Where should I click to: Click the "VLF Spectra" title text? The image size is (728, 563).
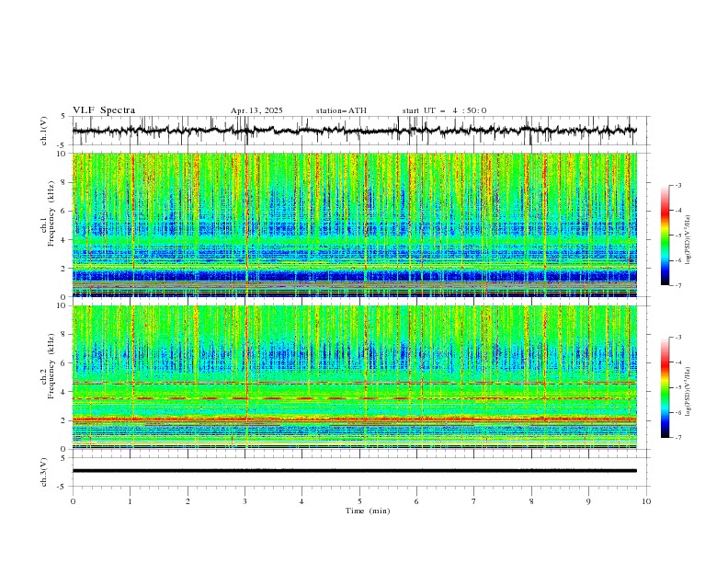coord(104,110)
